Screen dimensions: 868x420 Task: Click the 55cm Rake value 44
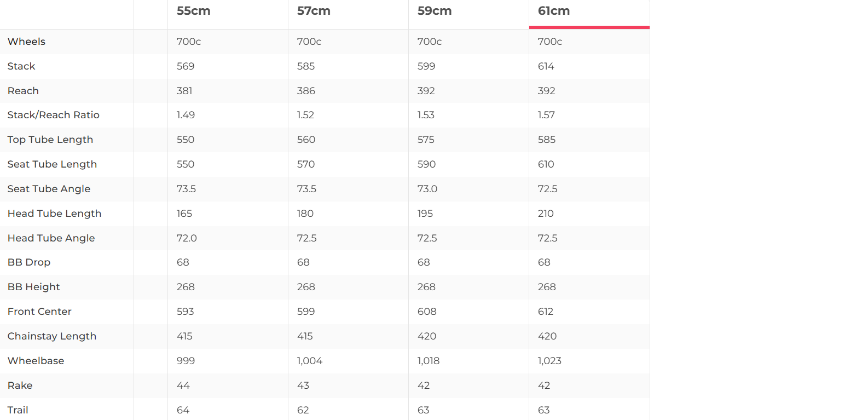point(183,386)
